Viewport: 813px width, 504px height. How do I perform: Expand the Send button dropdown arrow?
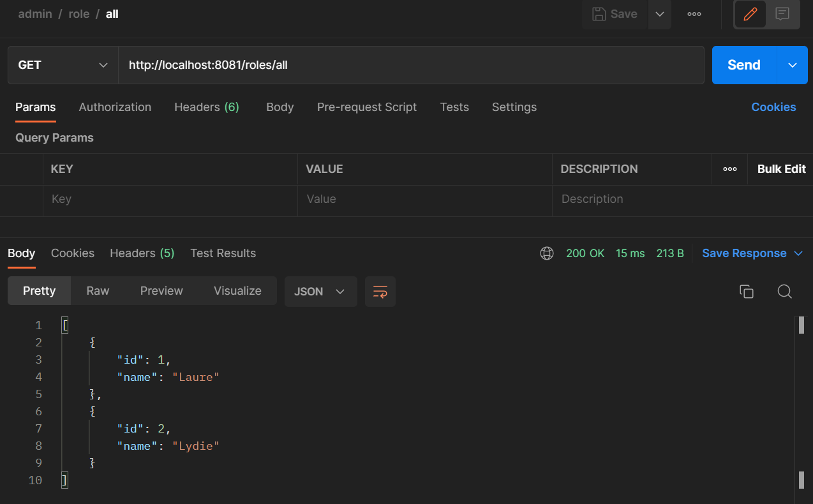pos(792,64)
